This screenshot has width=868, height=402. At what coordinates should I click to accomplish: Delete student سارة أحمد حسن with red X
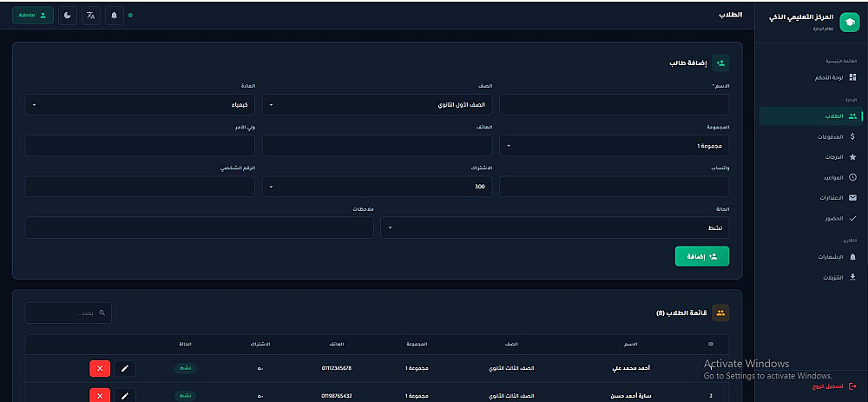[100, 395]
